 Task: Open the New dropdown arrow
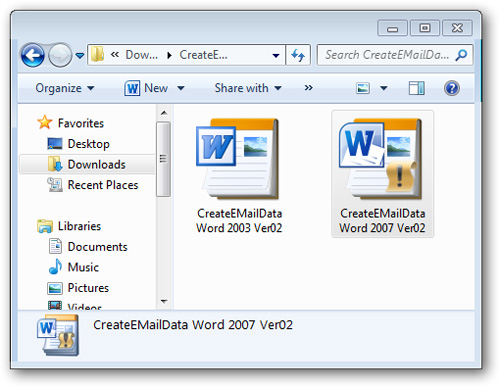[181, 88]
